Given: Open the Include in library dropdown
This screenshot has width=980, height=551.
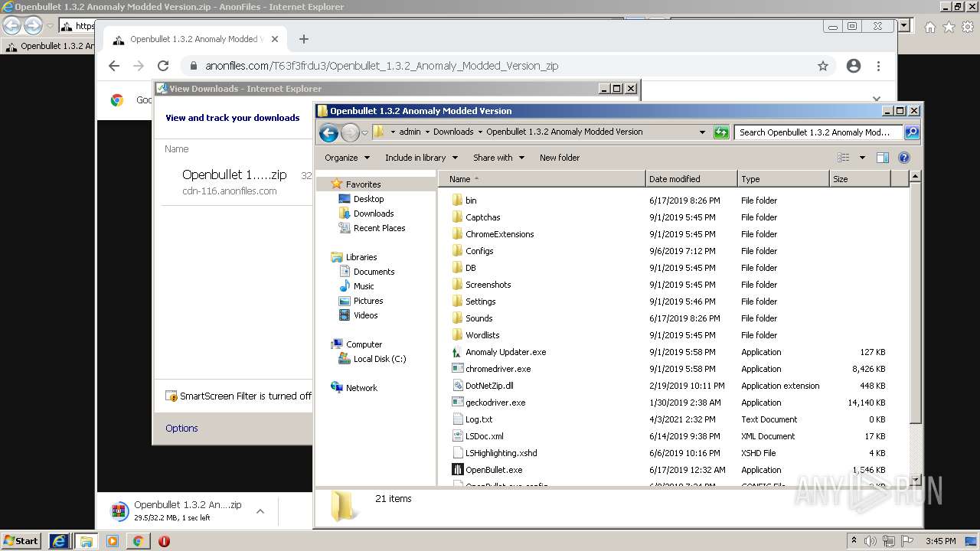Looking at the screenshot, I should tap(421, 158).
